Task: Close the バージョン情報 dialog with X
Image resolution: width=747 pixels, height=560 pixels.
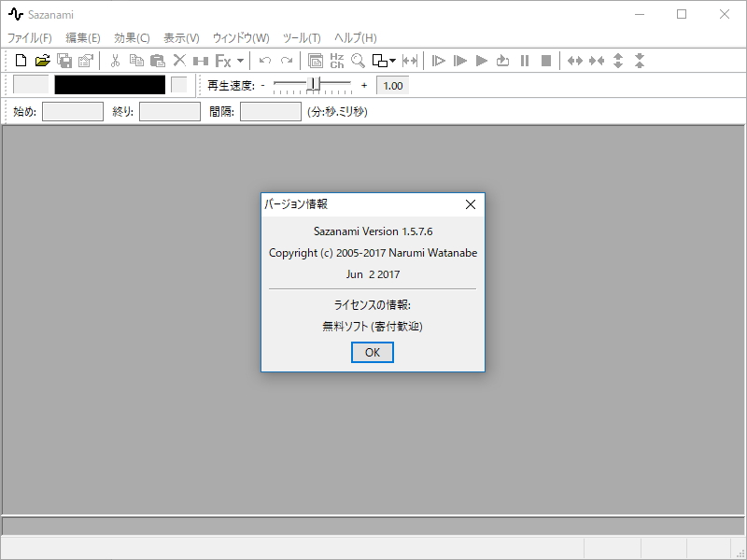Action: tap(471, 204)
